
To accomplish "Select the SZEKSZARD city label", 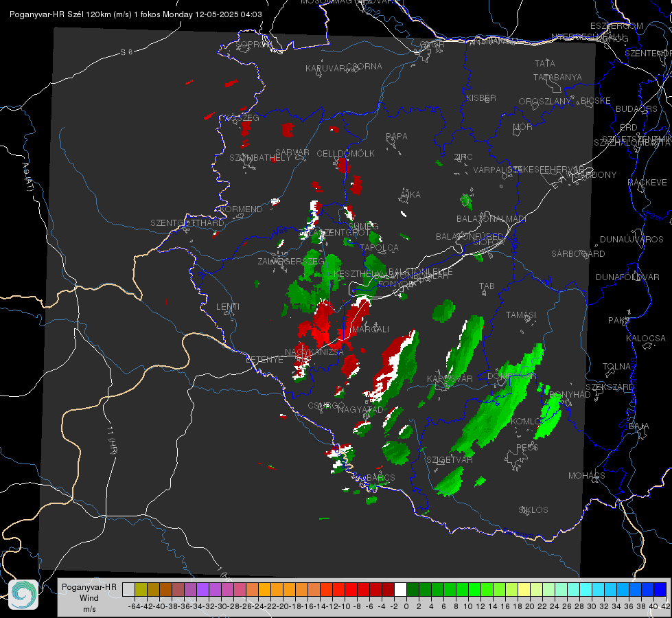I will tap(610, 387).
